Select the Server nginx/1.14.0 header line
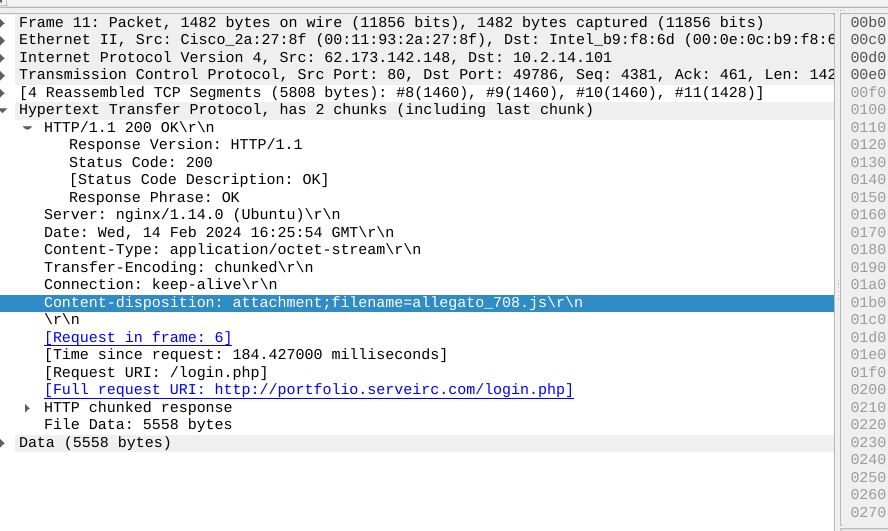The image size is (888, 531). (x=192, y=215)
